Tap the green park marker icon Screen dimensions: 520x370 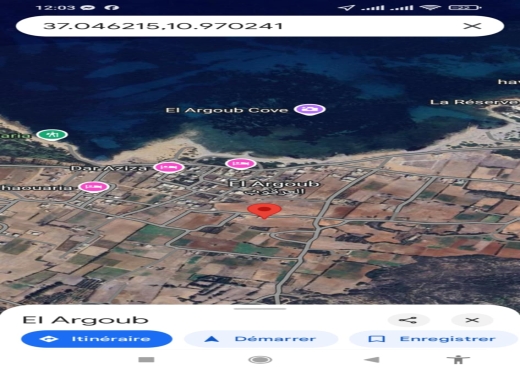(52, 135)
